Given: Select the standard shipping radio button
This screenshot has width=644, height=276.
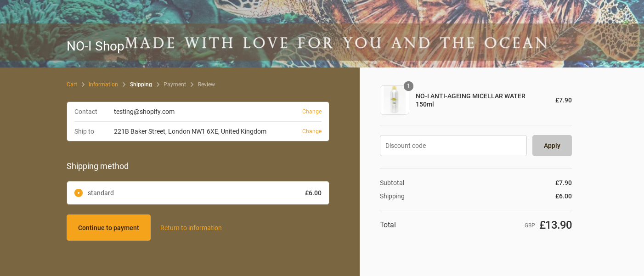Looking at the screenshot, I should tap(79, 193).
